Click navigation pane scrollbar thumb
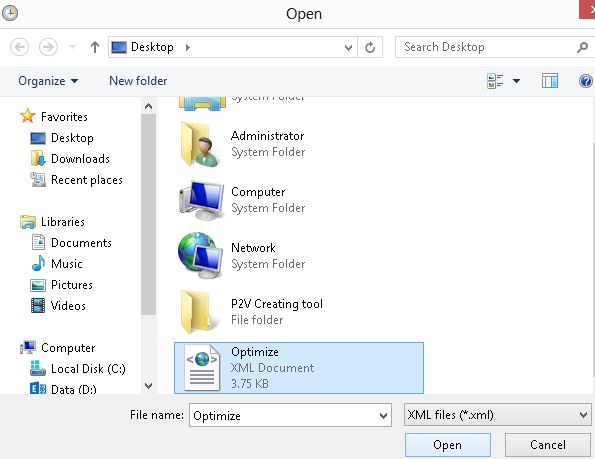This screenshot has height=459, width=595. (148, 214)
